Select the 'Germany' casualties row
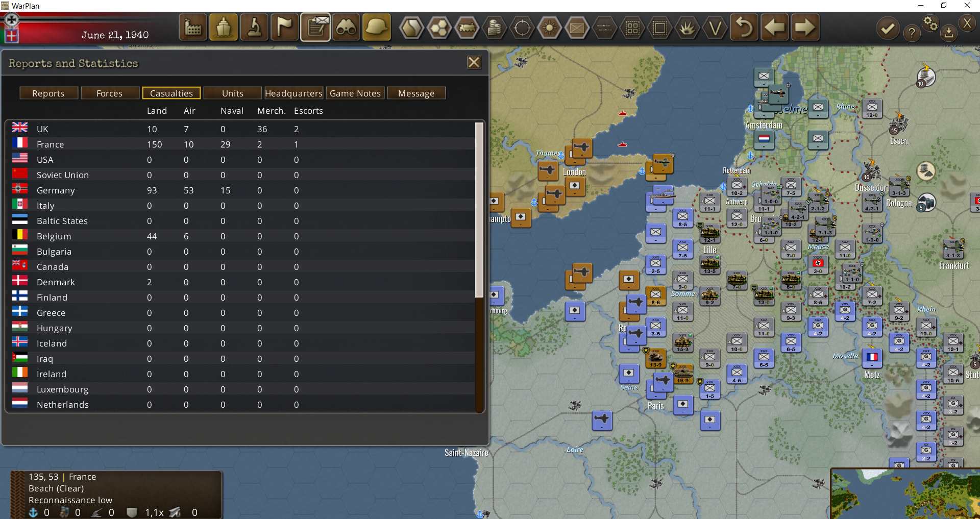This screenshot has width=980, height=519. 242,190
